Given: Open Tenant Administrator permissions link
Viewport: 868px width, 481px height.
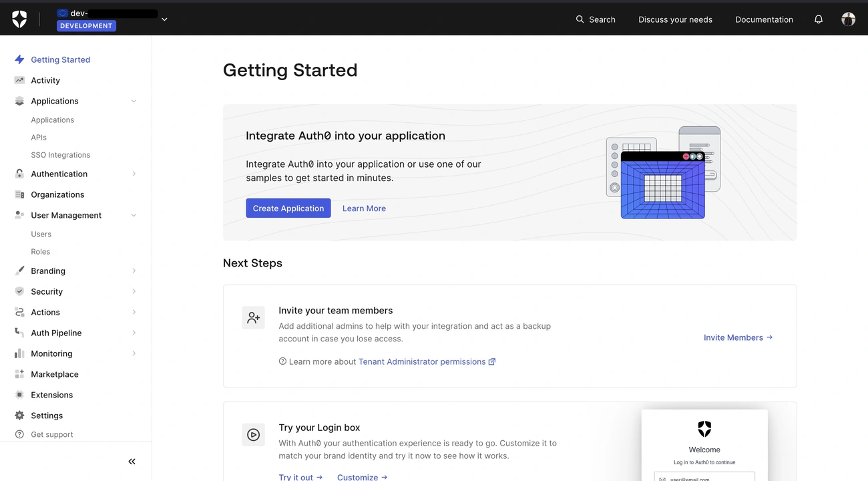Looking at the screenshot, I should point(427,361).
